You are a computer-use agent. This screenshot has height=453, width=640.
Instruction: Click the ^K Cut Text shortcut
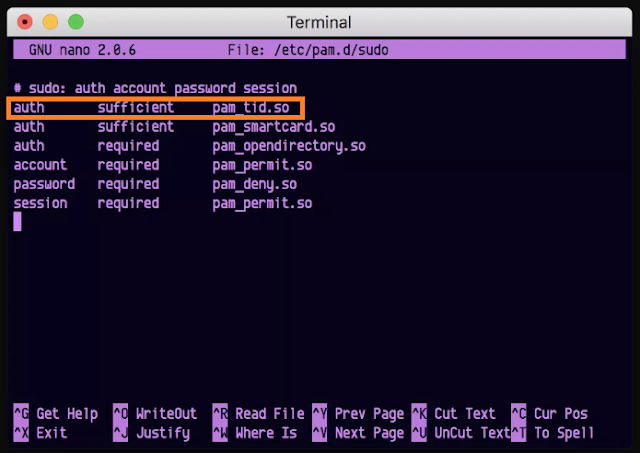(453, 414)
